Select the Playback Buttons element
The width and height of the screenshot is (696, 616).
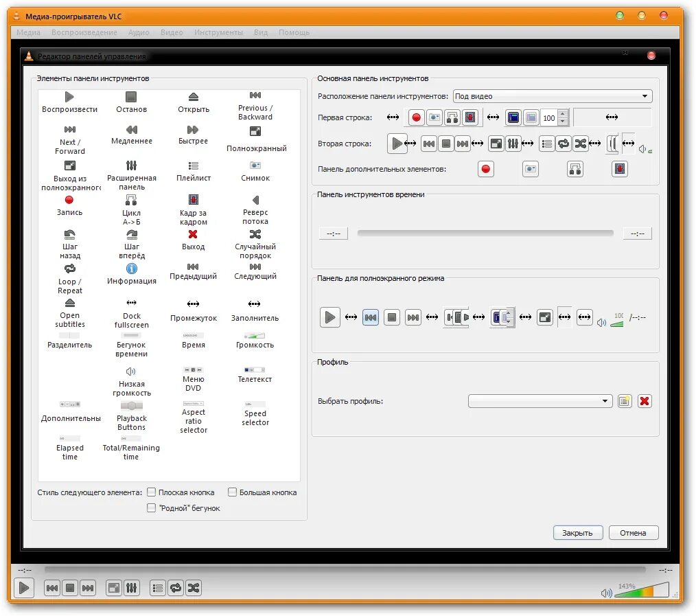[131, 415]
